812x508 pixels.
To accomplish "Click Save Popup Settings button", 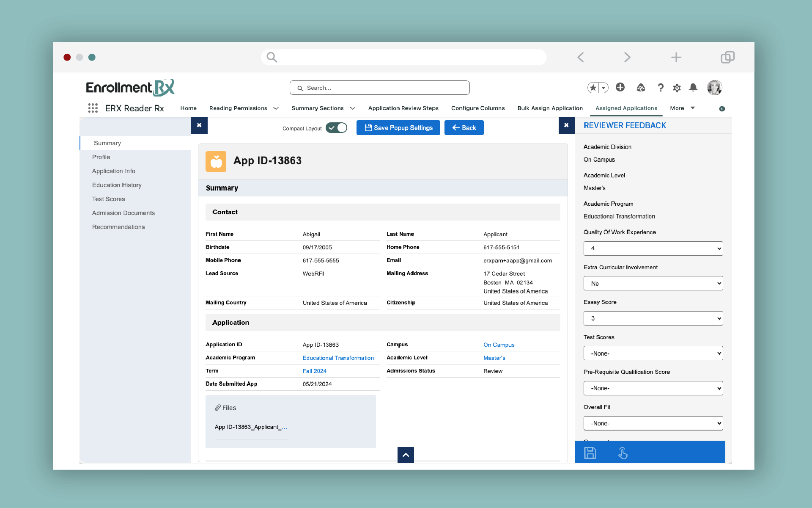I will tap(398, 128).
